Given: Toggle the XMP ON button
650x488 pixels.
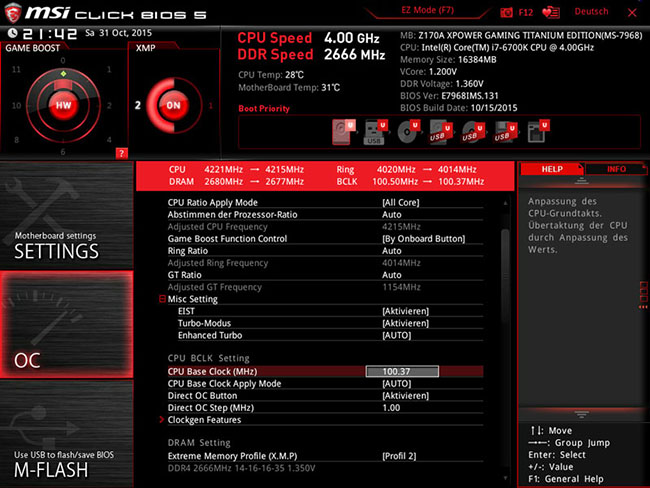Looking at the screenshot, I should [173, 105].
